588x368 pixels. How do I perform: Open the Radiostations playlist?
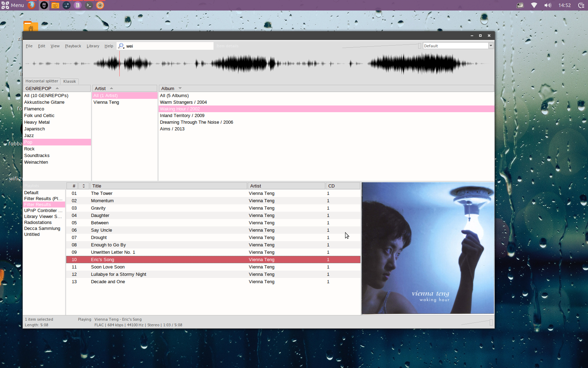(44, 223)
